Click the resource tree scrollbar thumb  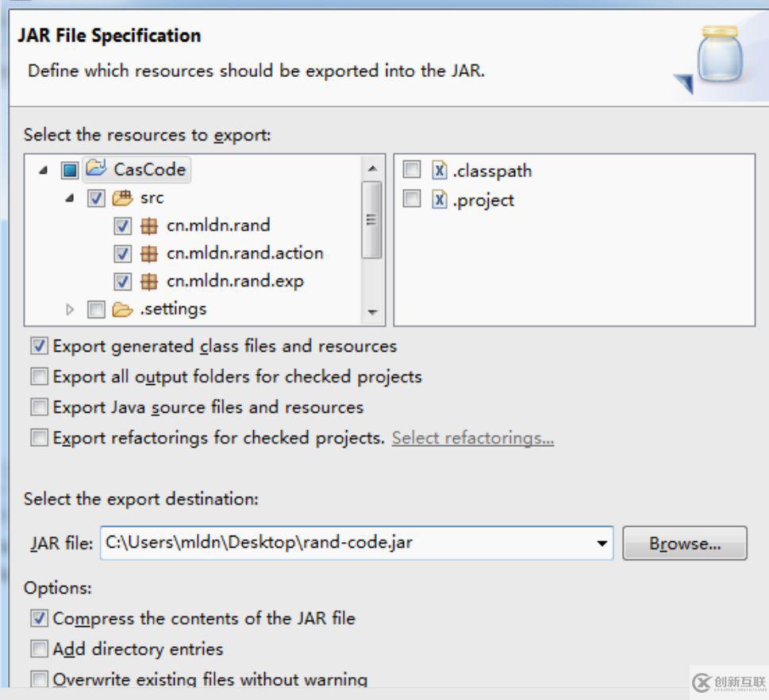tap(371, 220)
